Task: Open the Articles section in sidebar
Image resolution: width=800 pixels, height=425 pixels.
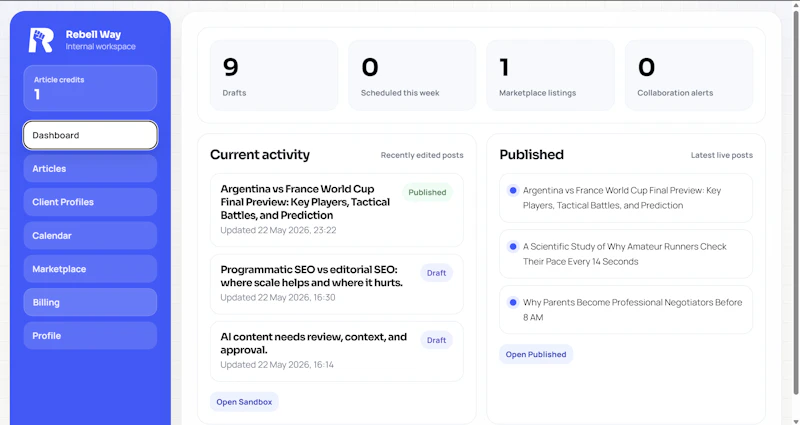Action: click(90, 168)
